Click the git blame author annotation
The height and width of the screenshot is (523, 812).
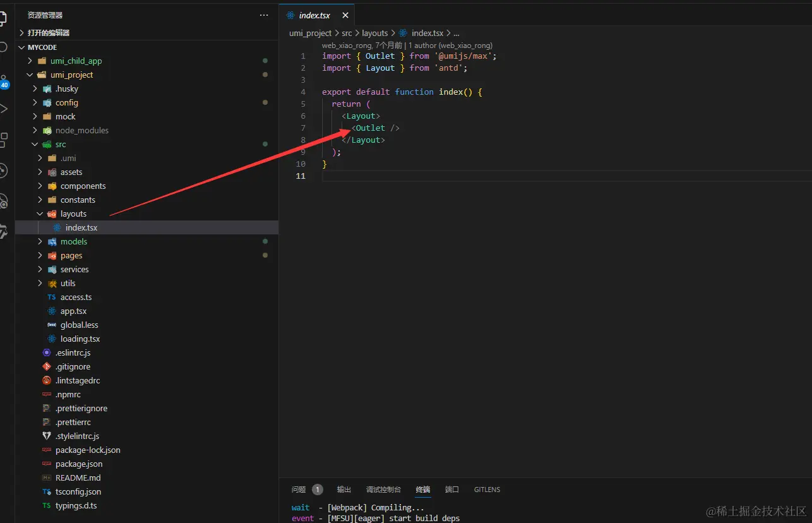(x=407, y=45)
